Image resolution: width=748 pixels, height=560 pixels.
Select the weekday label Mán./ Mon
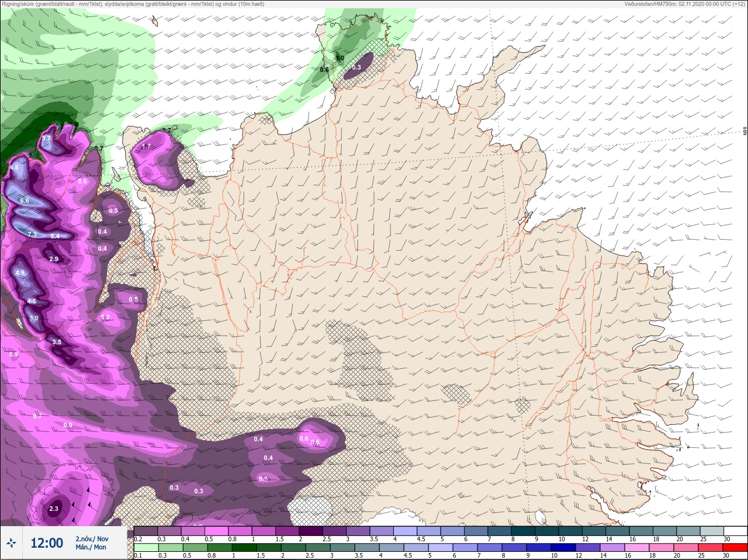click(91, 547)
